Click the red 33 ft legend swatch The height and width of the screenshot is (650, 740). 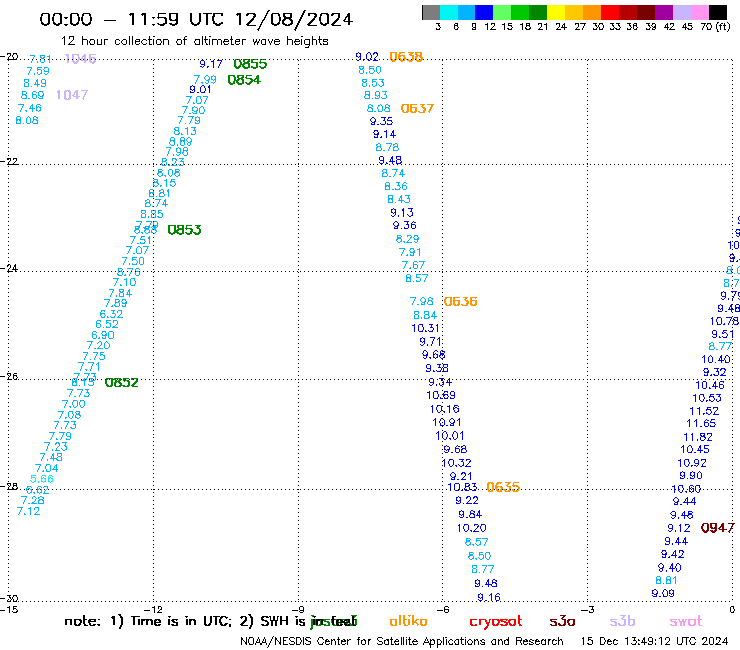click(x=610, y=12)
